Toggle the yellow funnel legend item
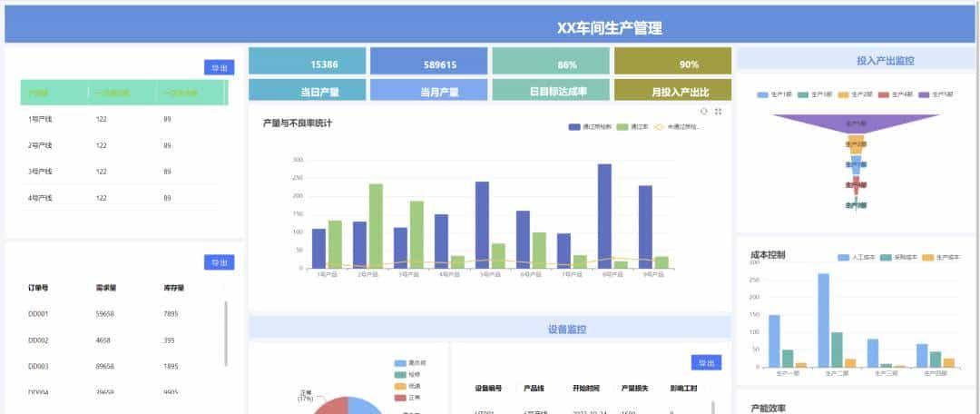 [x=855, y=94]
